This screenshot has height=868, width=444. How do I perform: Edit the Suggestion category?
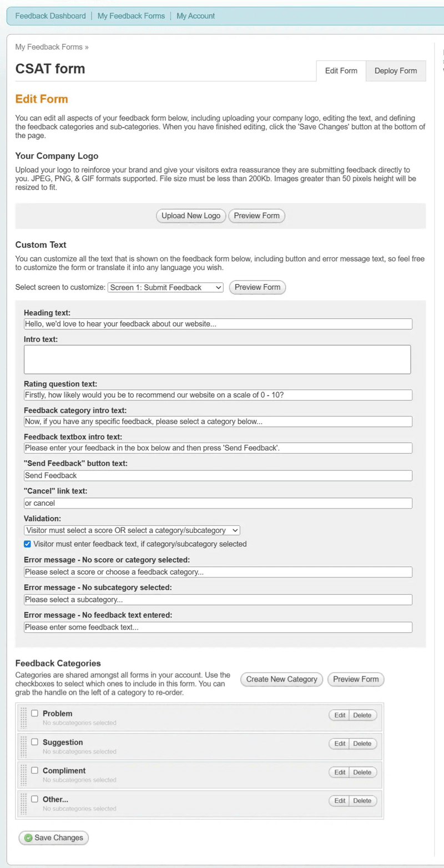(x=340, y=744)
